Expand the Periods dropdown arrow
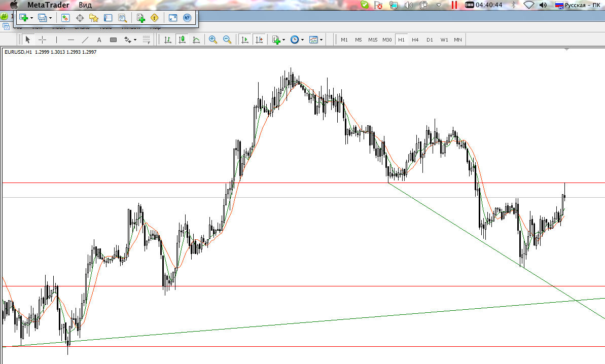 [x=302, y=40]
